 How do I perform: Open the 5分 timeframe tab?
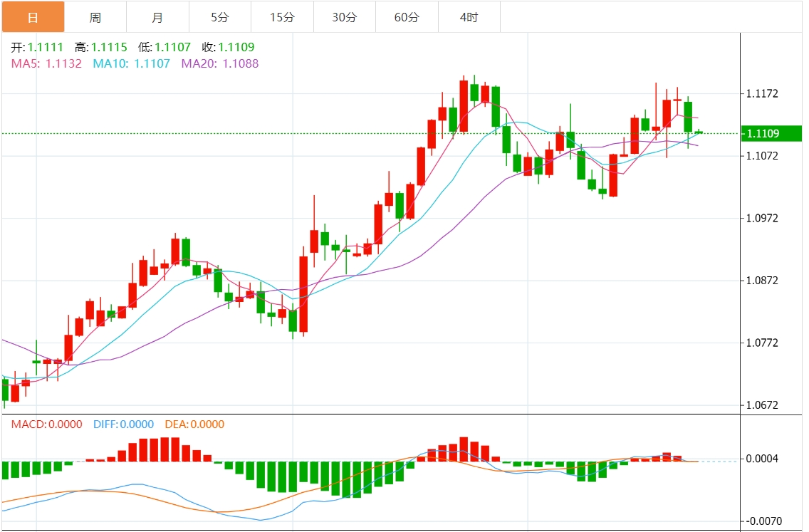(220, 17)
